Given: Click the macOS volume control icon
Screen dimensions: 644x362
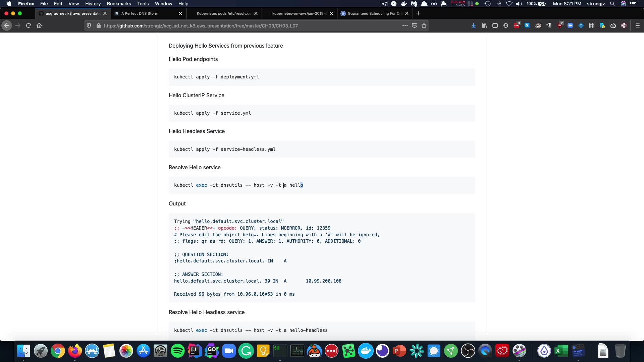Looking at the screenshot, I should pyautogui.click(x=519, y=4).
